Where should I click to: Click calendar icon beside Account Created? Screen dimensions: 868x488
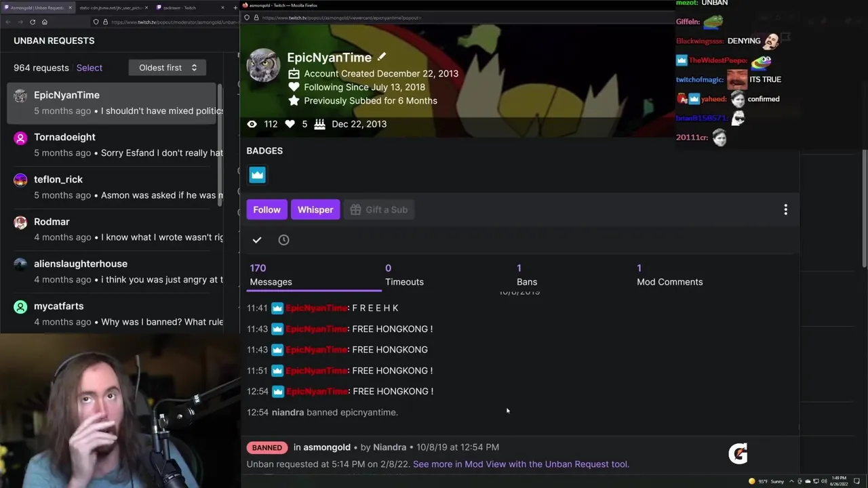[x=294, y=73]
